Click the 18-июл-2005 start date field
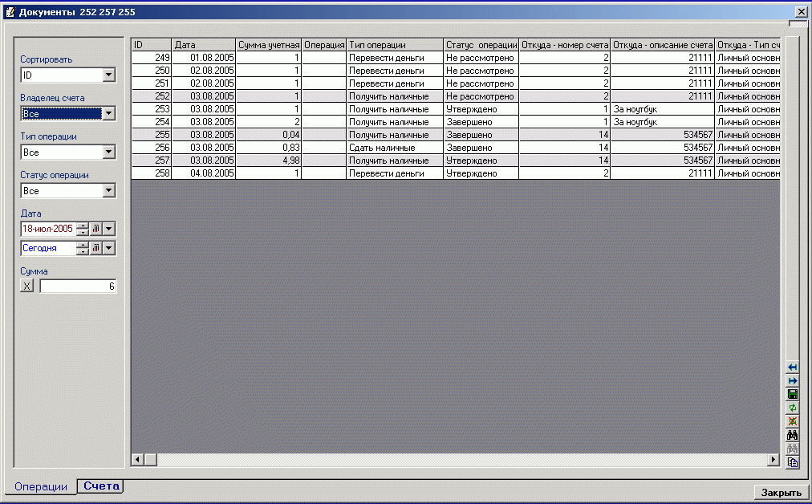 (x=49, y=229)
